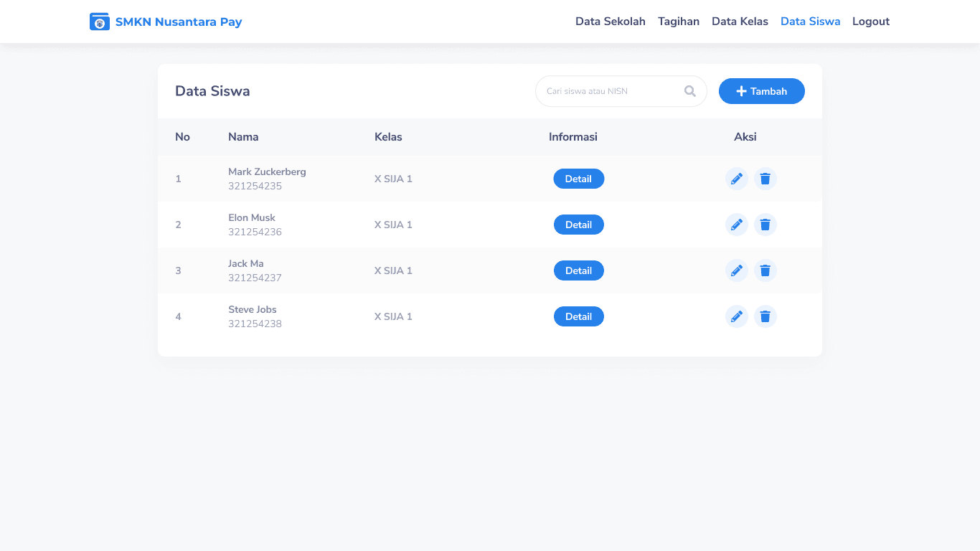Edit Jack Ma using pencil icon
Image resolution: width=980 pixels, height=551 pixels.
click(737, 270)
